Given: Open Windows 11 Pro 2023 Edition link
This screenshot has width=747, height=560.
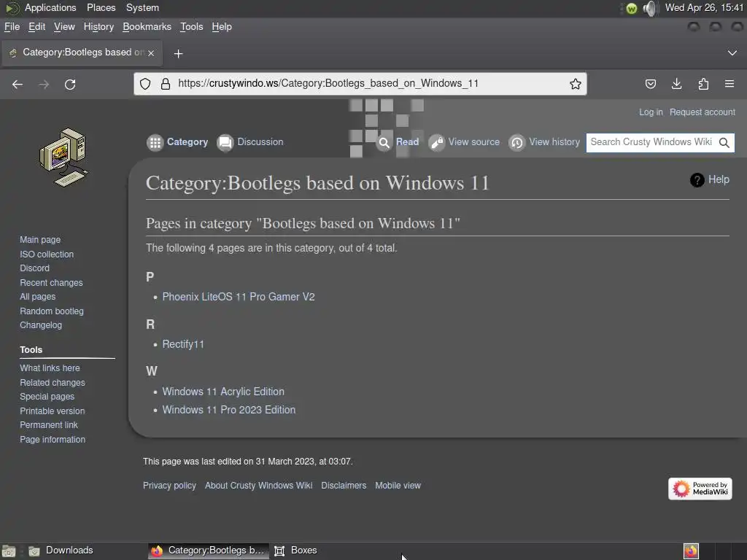Looking at the screenshot, I should tap(228, 410).
